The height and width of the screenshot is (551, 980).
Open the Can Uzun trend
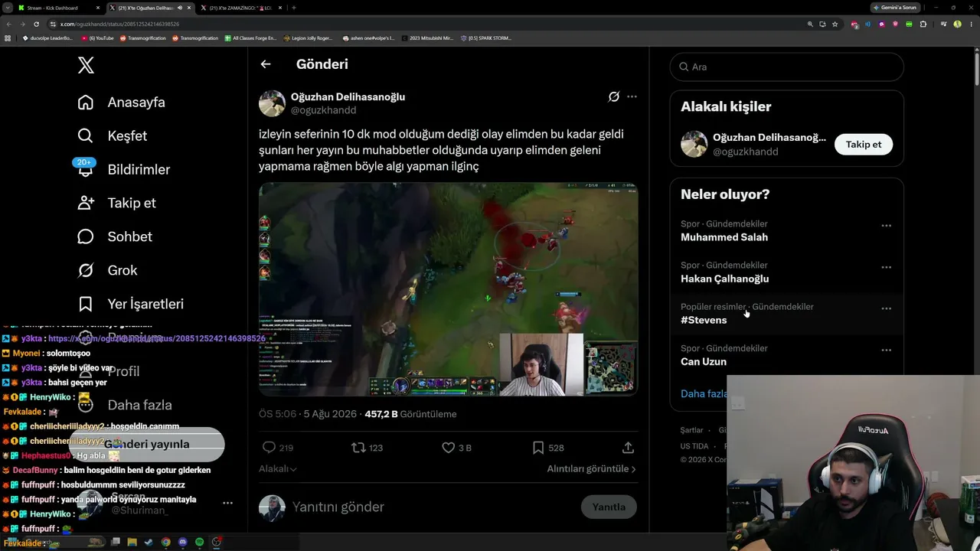[x=704, y=361]
